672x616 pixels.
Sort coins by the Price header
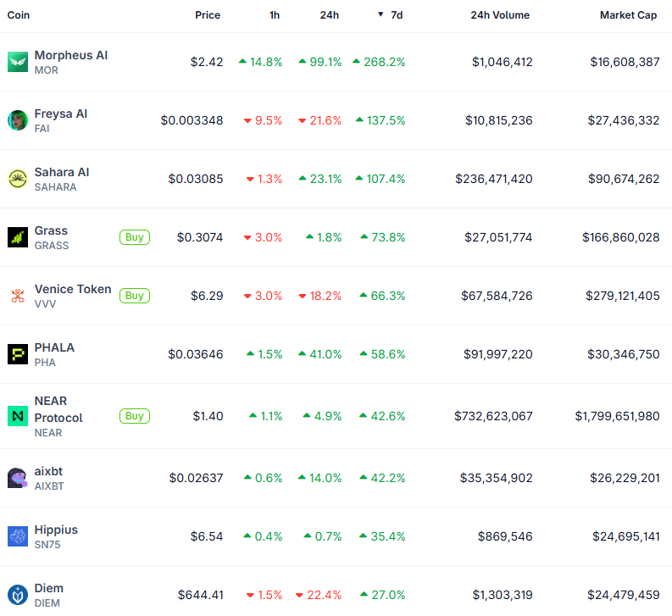(208, 15)
